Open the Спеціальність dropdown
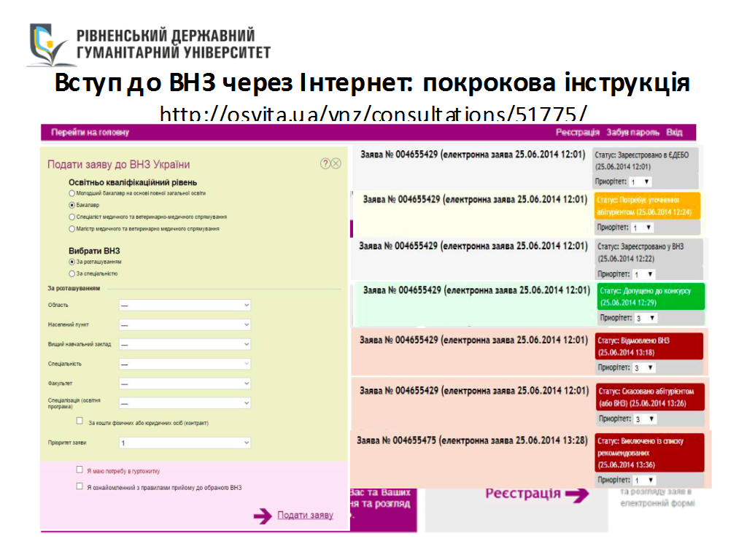Viewport: 747px width, 560px height. click(185, 365)
